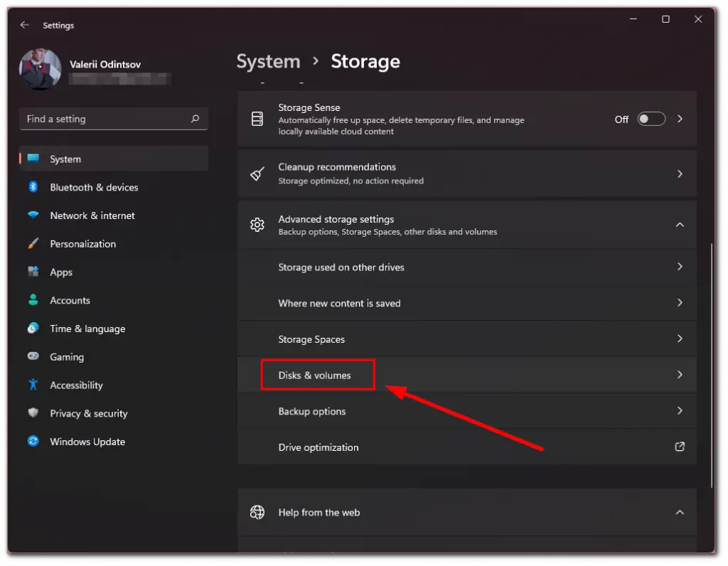Click the Cleanup recommendations broom icon
This screenshot has height=566, width=728.
(257, 173)
